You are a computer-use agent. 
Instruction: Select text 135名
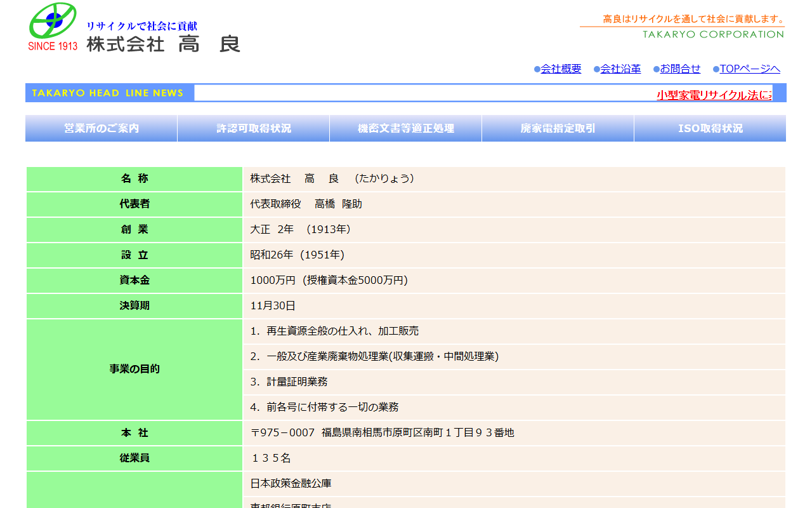272,458
